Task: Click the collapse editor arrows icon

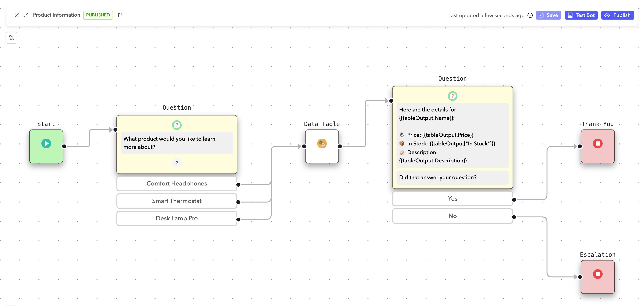Action: click(x=25, y=15)
